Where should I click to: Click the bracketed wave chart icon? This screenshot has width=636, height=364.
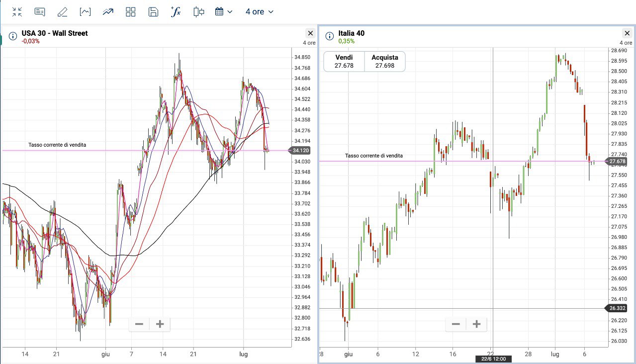(85, 12)
